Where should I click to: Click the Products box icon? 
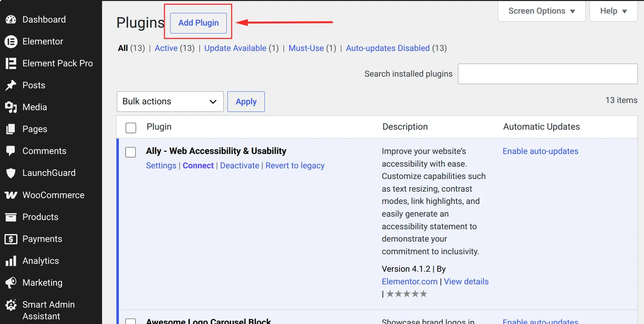[11, 217]
